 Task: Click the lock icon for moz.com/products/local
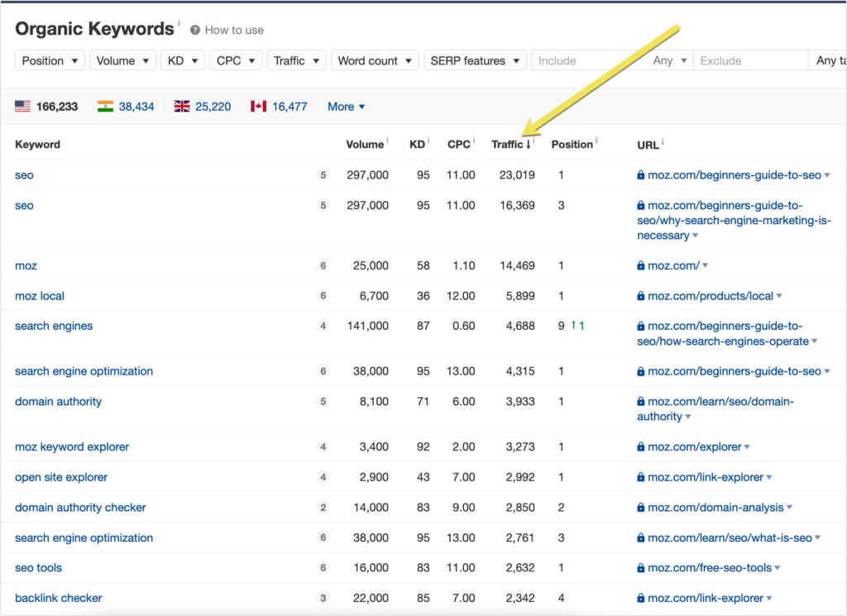[641, 296]
